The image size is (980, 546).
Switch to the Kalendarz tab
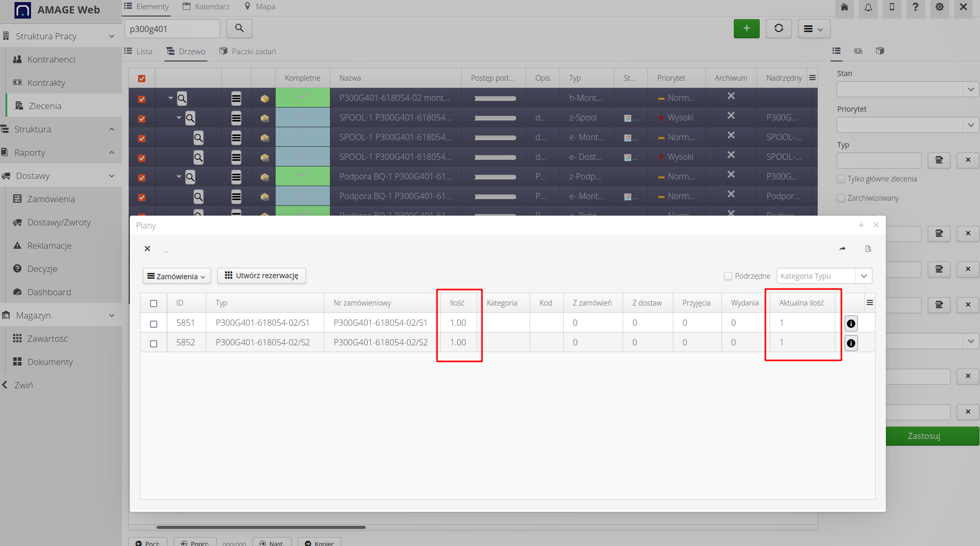click(x=206, y=7)
